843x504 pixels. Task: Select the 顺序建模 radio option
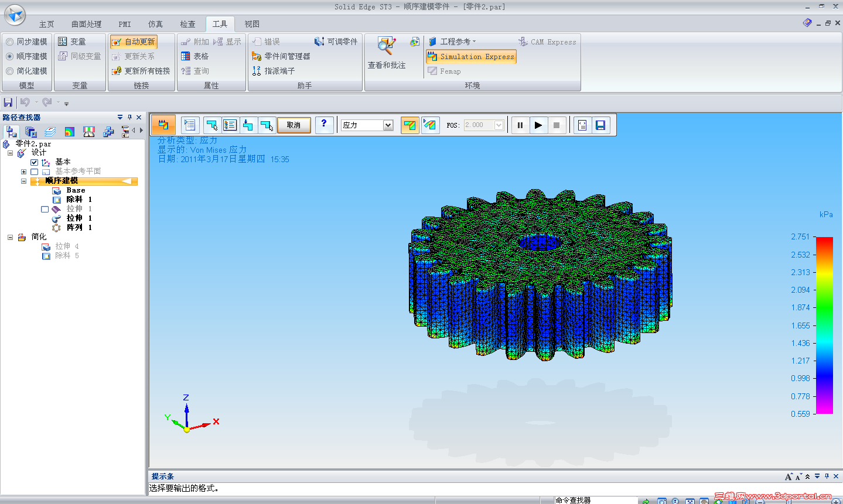click(x=26, y=56)
